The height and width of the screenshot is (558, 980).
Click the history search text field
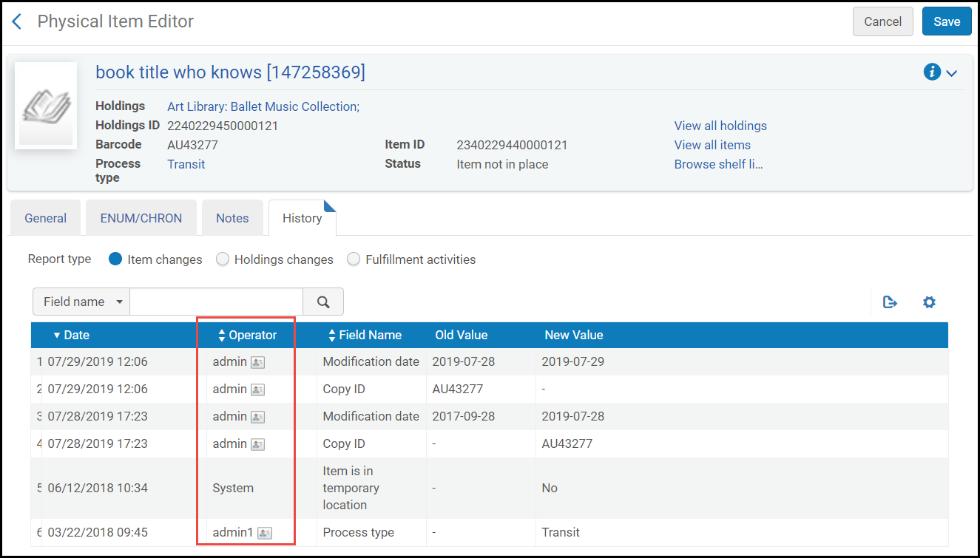click(216, 302)
